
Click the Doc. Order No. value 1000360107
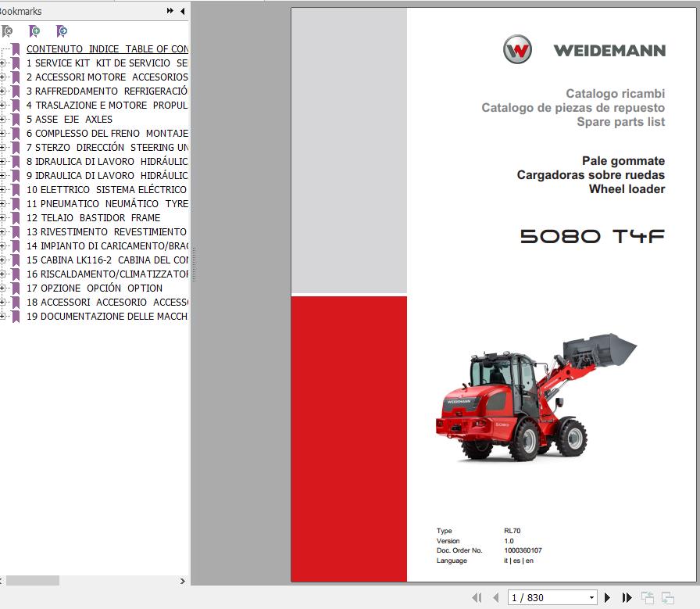(x=523, y=550)
